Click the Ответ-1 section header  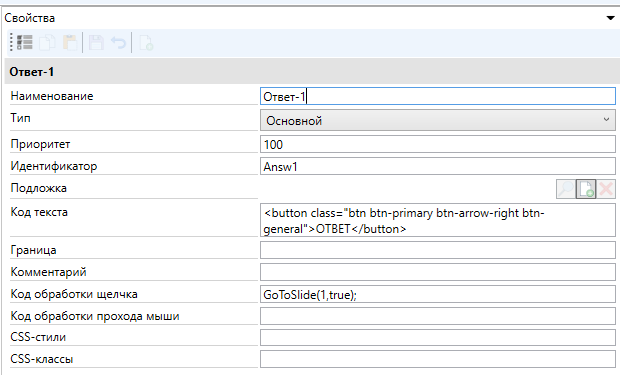[312, 72]
